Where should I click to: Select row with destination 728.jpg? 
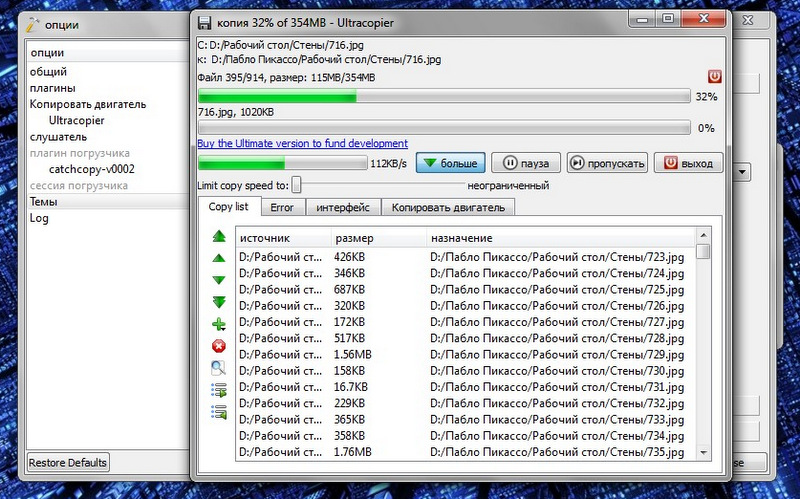[466, 338]
